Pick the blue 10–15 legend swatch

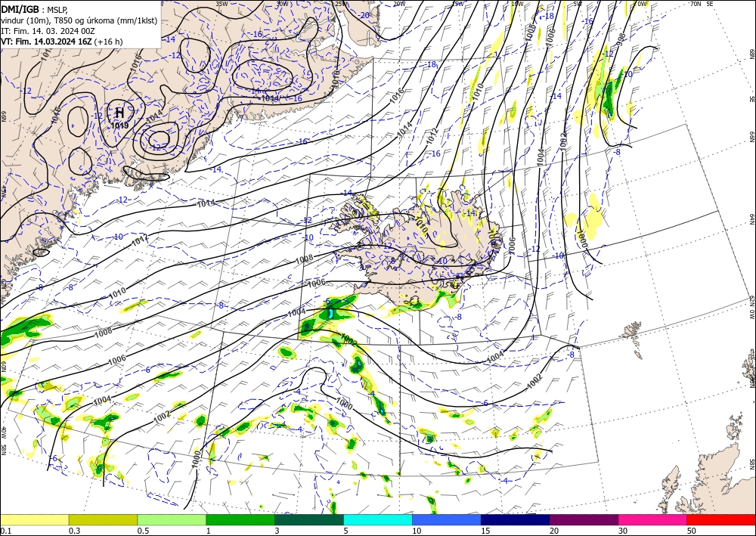pos(447,519)
